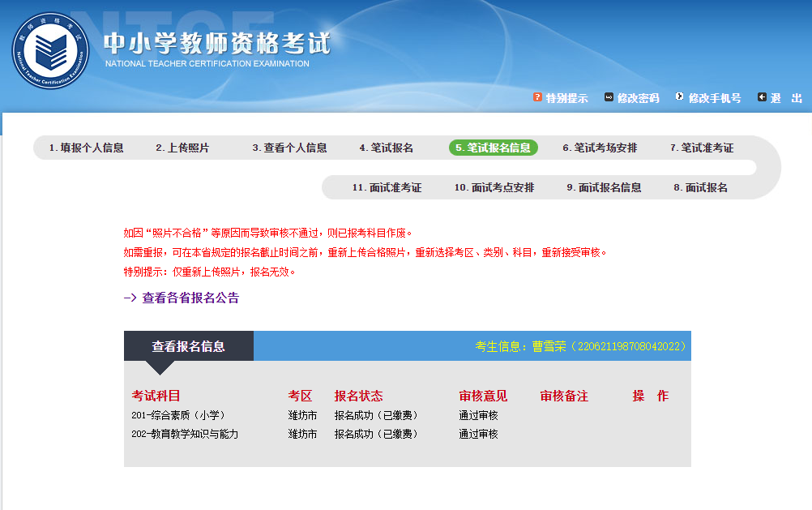Go to step 8 面试报名
Screen dimensions: 812x510
(700, 187)
